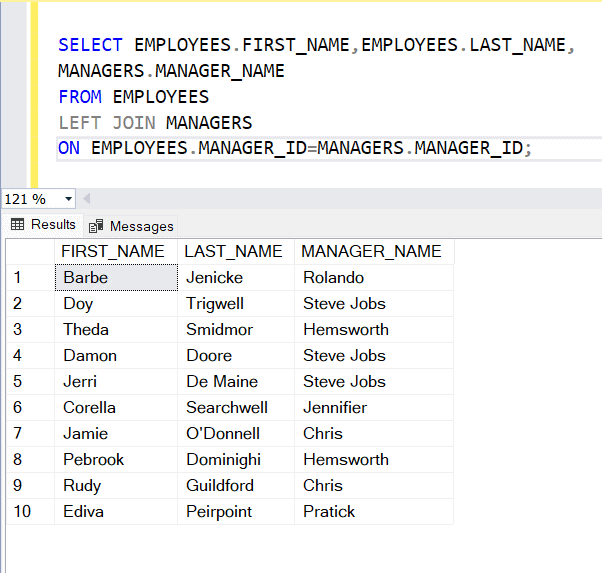Select Steve Jobs in row 5

pyautogui.click(x=374, y=382)
